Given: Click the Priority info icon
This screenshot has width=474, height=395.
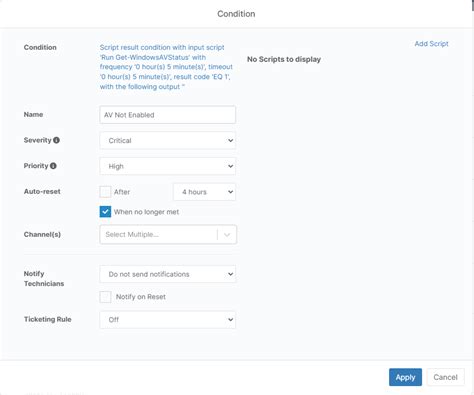Looking at the screenshot, I should click(x=53, y=166).
